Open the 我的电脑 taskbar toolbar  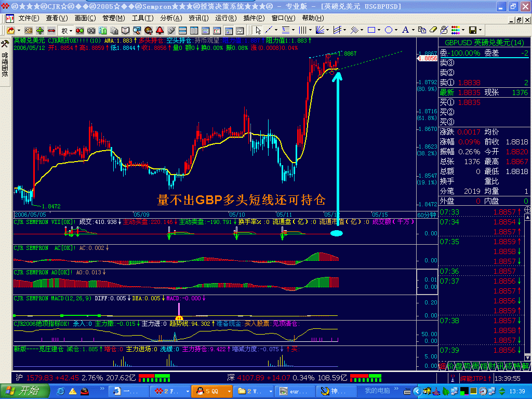(x=377, y=391)
